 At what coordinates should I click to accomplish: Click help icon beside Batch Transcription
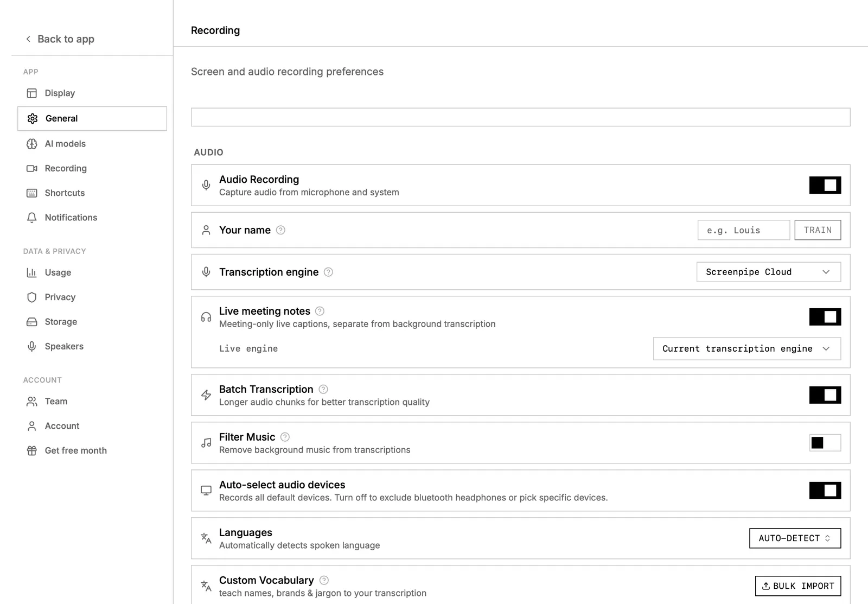coord(323,389)
